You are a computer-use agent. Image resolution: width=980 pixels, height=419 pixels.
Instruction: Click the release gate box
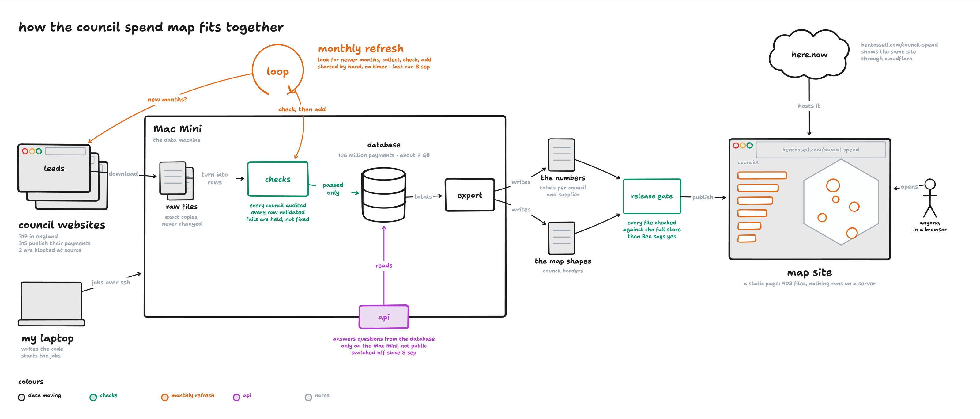pyautogui.click(x=652, y=196)
